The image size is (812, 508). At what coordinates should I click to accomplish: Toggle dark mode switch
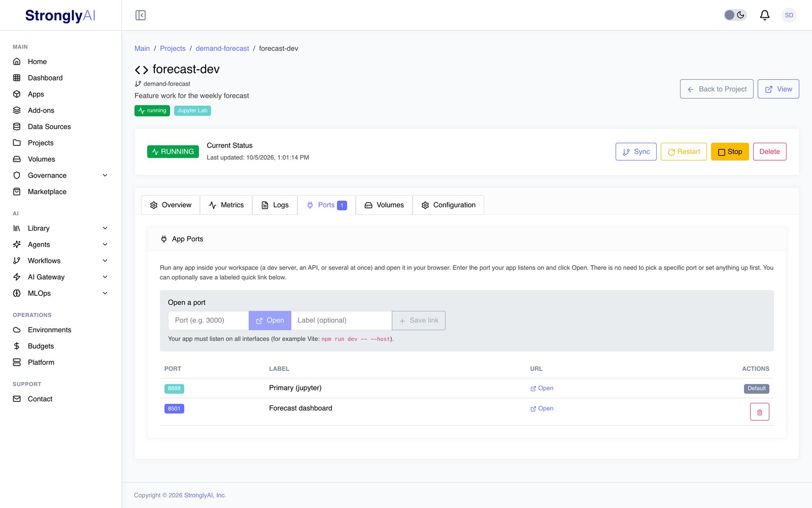(x=735, y=15)
